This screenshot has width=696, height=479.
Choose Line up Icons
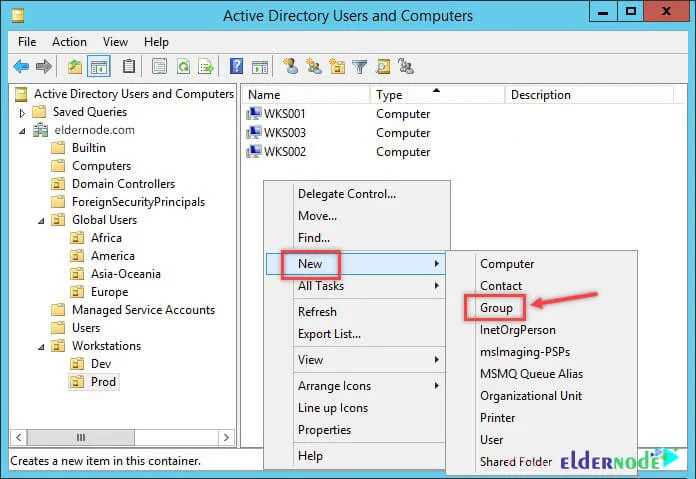pyautogui.click(x=333, y=408)
